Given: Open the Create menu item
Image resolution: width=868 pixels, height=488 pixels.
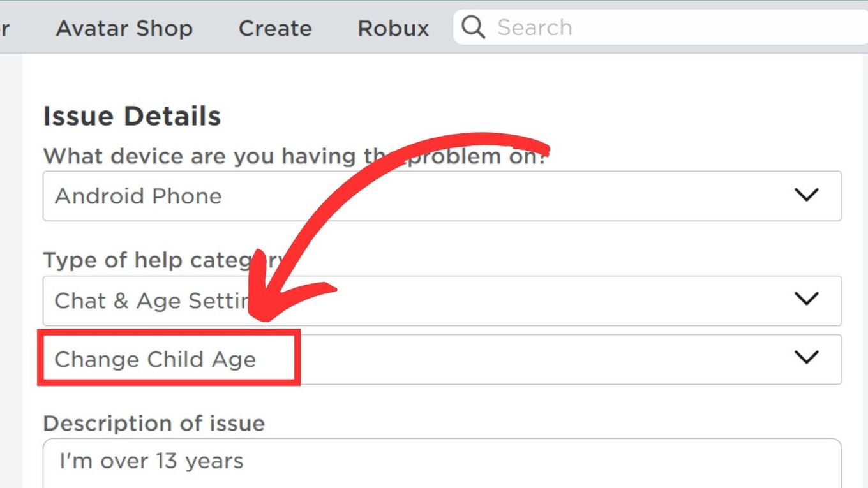Looking at the screenshot, I should (275, 28).
